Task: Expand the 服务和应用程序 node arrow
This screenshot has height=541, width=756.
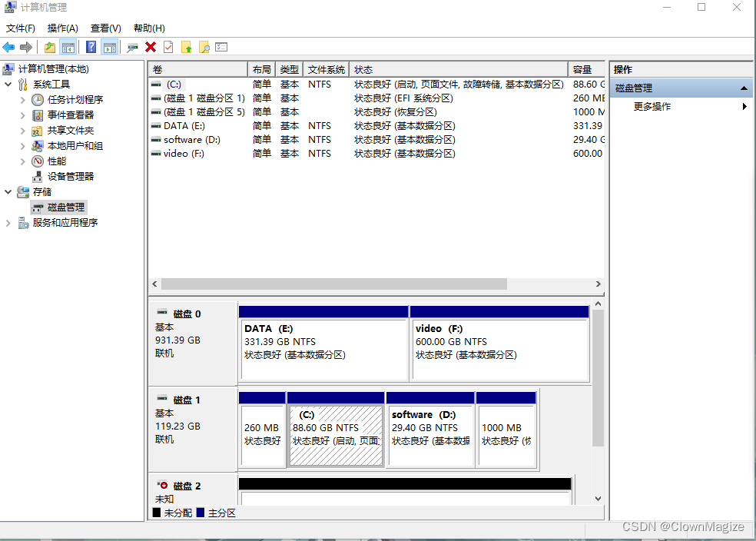Action: (x=8, y=223)
